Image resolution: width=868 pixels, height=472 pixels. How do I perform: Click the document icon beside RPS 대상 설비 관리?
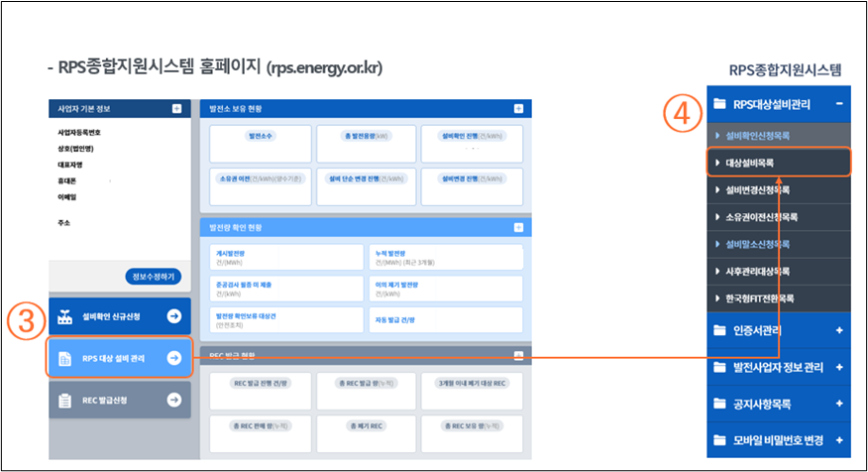click(64, 358)
